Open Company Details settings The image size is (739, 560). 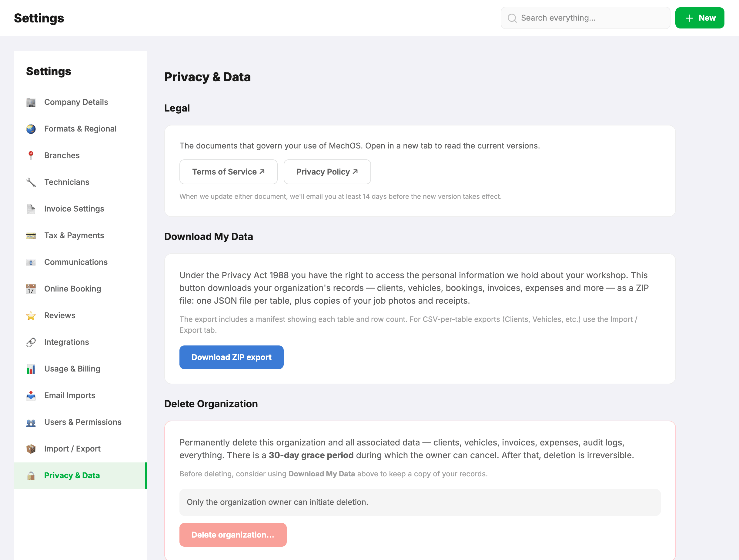coord(80,102)
